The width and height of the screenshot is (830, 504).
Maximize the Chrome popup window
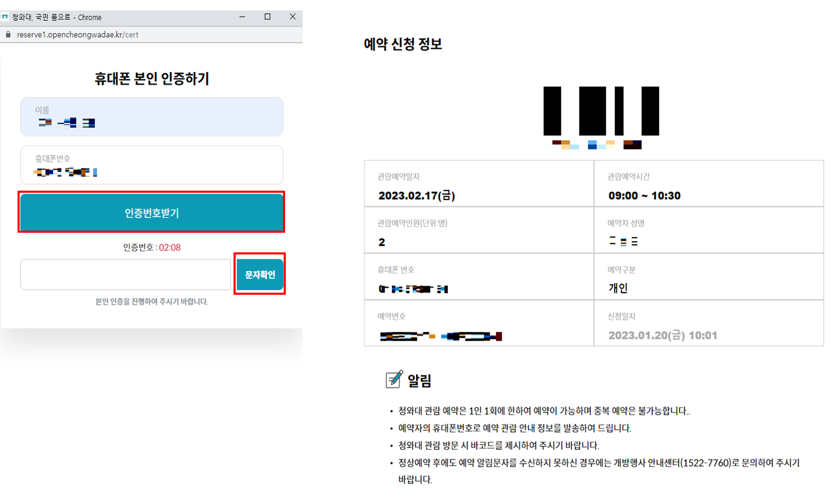pyautogui.click(x=268, y=17)
